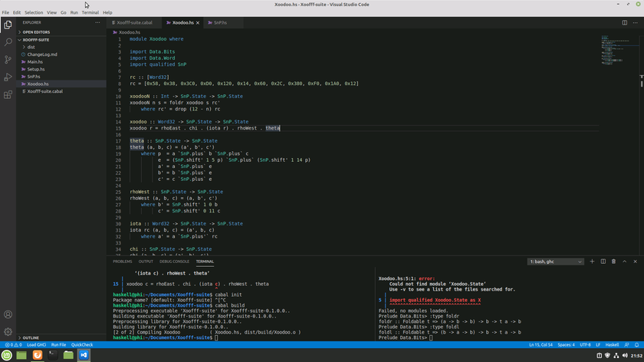Click Load GHCi in status bar

click(x=36, y=344)
